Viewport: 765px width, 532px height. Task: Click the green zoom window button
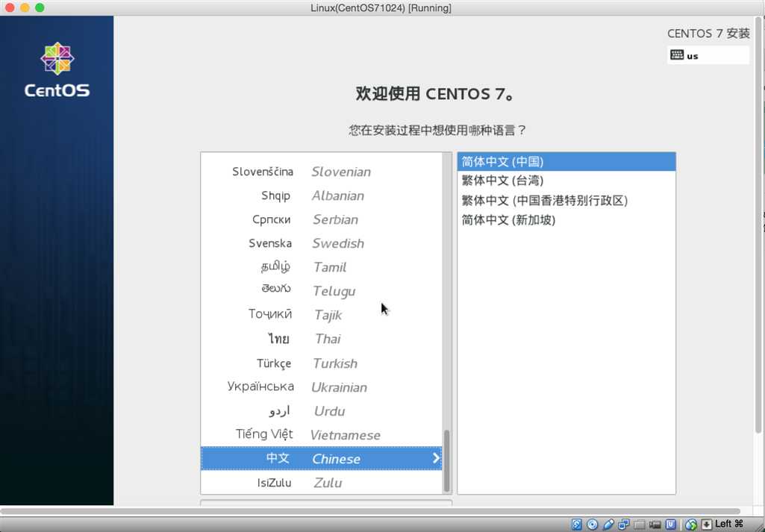click(x=40, y=7)
